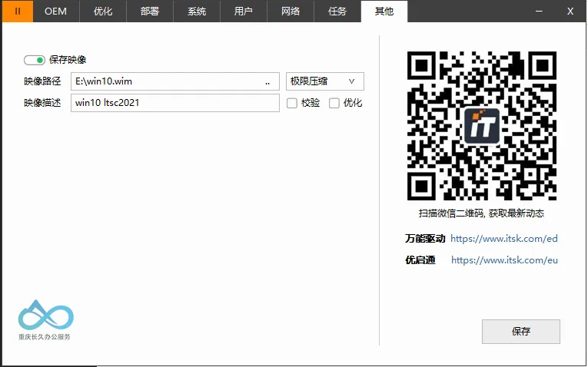Click the 保存映像 label text
This screenshot has height=367, width=588.
(68, 60)
